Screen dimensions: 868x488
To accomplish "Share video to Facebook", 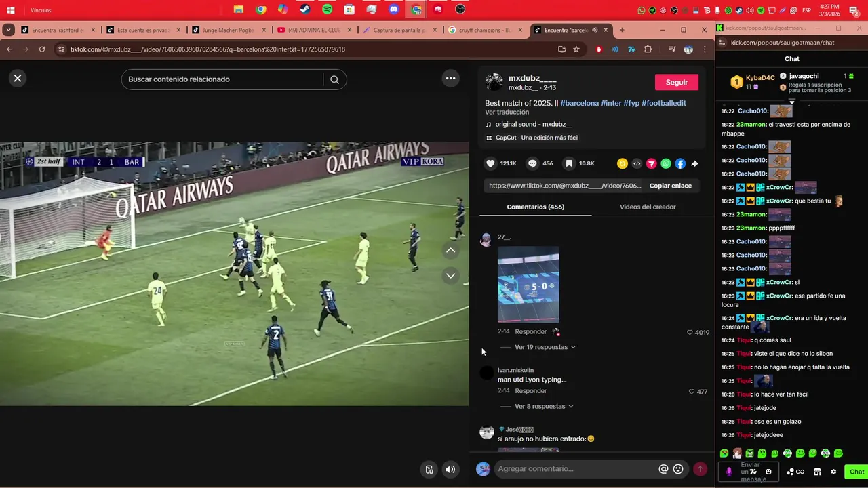I will click(x=680, y=163).
